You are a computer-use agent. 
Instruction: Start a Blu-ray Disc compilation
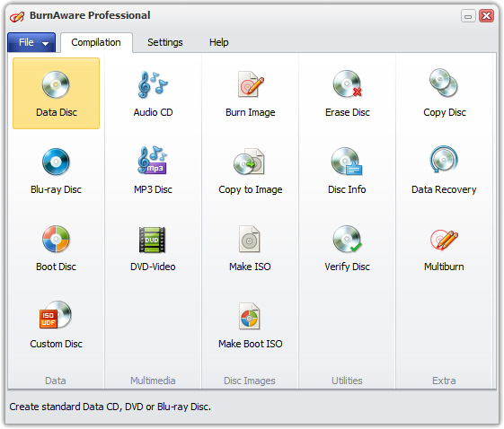click(56, 171)
